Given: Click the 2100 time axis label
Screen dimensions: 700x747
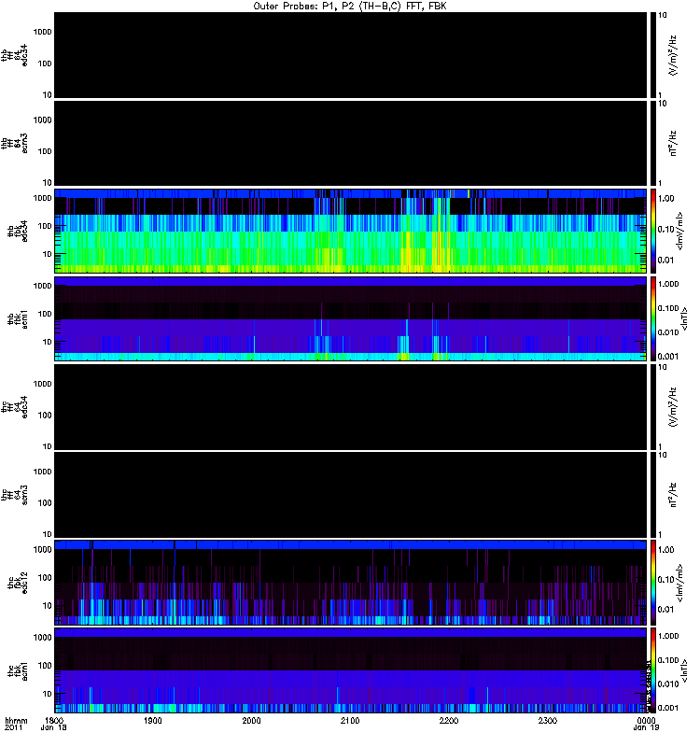Looking at the screenshot, I should [x=350, y=720].
